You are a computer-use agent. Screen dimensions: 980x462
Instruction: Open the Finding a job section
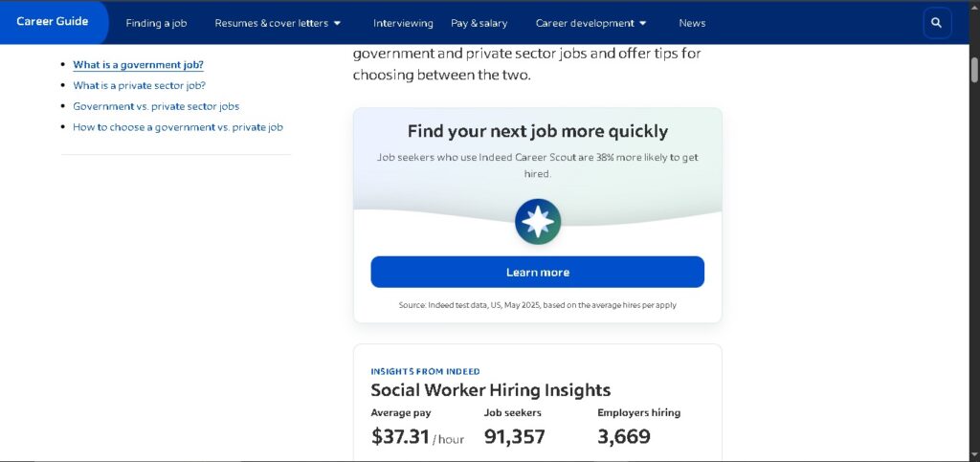click(156, 23)
